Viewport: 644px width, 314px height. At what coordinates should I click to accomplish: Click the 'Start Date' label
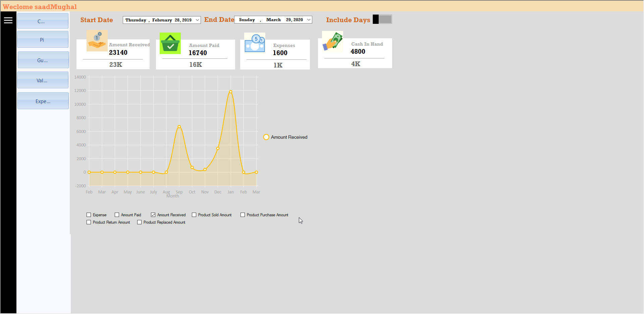click(x=97, y=20)
